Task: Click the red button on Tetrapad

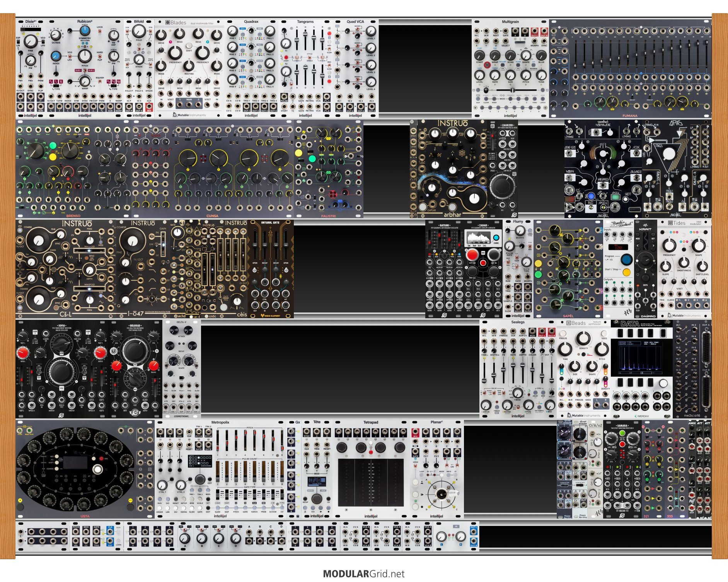Action: [371, 452]
